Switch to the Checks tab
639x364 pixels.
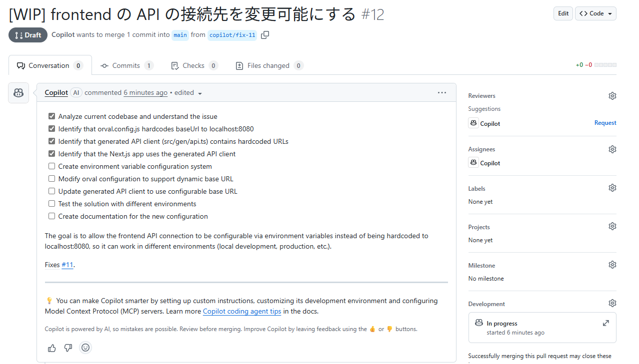194,65
